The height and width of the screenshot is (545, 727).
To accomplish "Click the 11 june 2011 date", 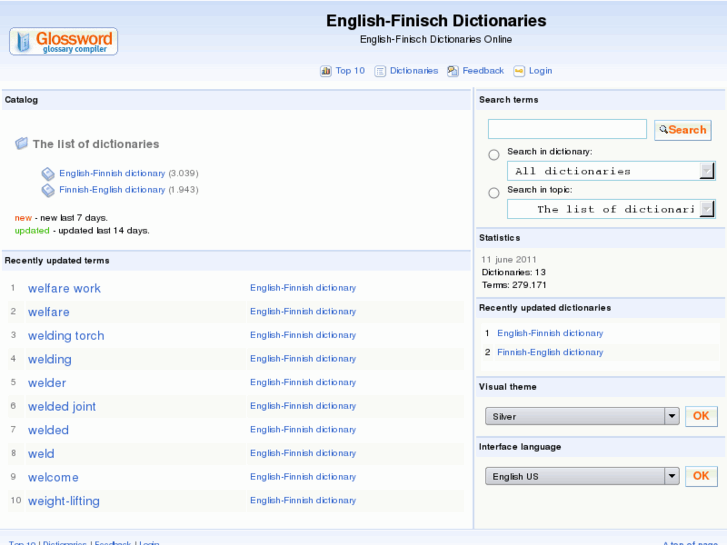I will coord(509,260).
